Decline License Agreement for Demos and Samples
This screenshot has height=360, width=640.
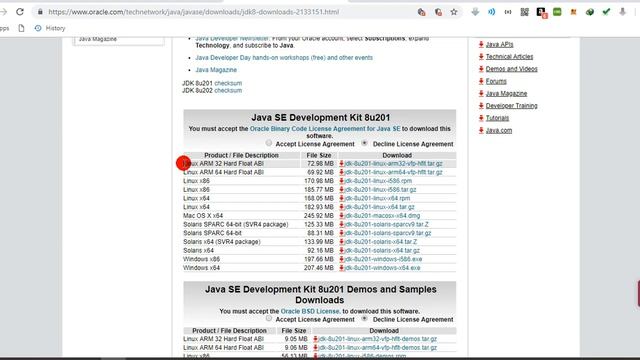364,318
